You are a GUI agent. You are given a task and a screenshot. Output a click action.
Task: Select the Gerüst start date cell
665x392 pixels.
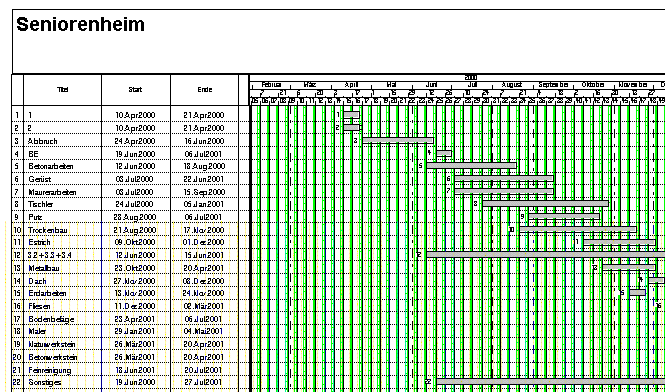136,179
